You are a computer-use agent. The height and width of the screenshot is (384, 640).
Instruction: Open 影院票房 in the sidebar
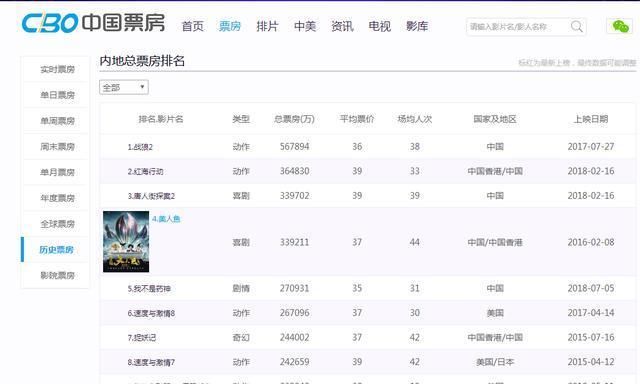pyautogui.click(x=57, y=275)
